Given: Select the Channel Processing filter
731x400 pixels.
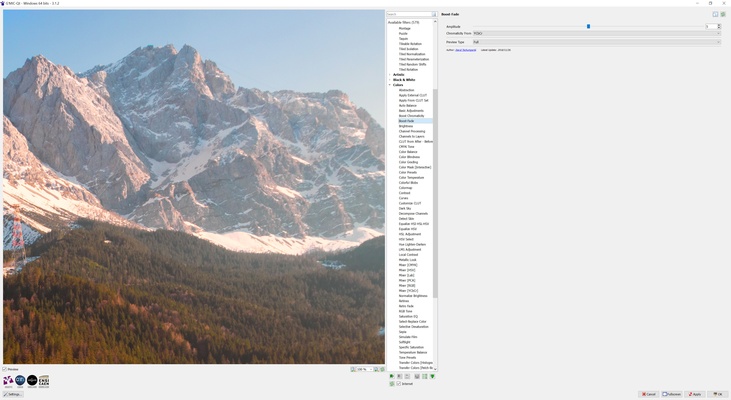Looking at the screenshot, I should click(412, 131).
